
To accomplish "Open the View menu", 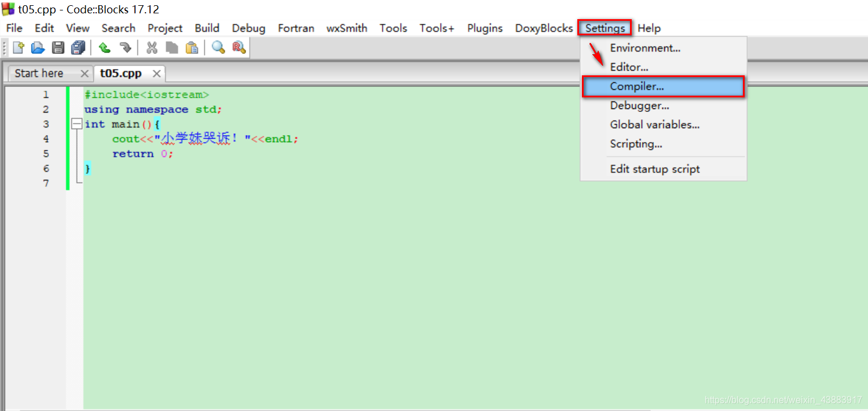I will pos(78,28).
